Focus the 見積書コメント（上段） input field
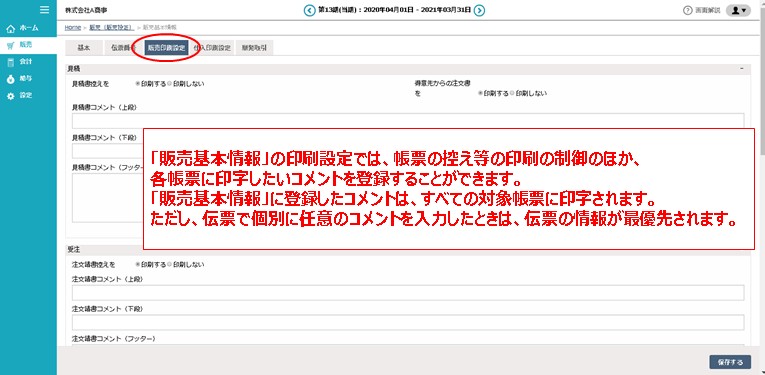765x375 pixels. (408, 121)
